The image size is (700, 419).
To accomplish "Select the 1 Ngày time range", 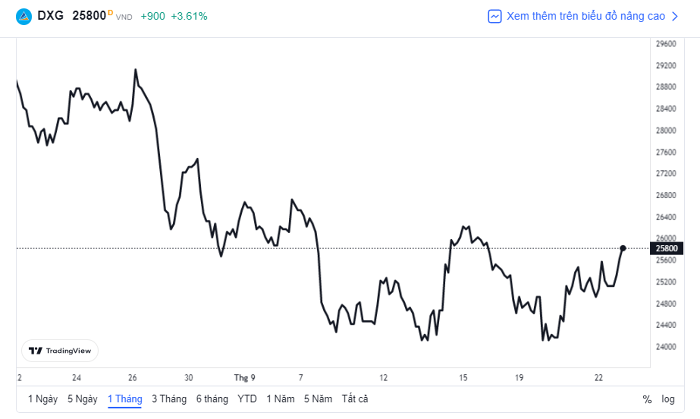I will (x=43, y=399).
